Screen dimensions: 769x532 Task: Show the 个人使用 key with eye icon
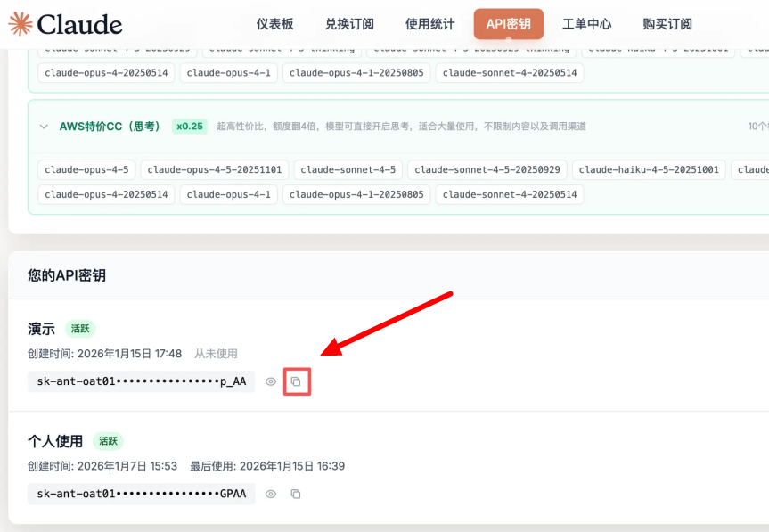pos(271,494)
